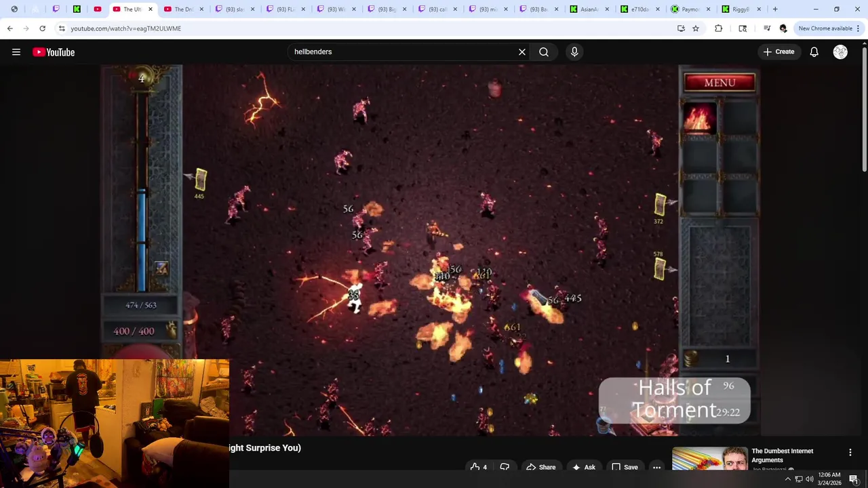Click the video player to pause
Image resolution: width=868 pixels, height=488 pixels.
point(431,250)
